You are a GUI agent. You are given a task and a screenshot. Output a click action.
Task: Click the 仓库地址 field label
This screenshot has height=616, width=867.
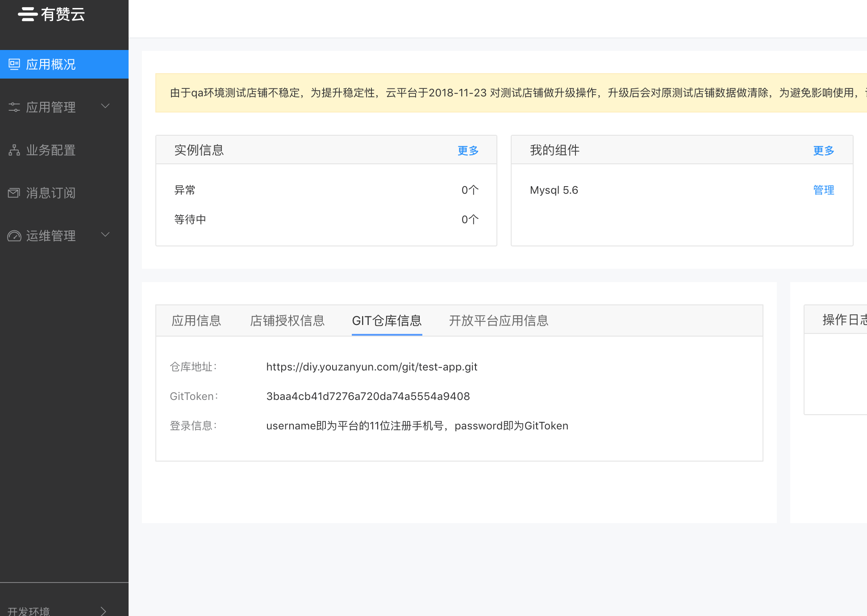click(x=194, y=367)
